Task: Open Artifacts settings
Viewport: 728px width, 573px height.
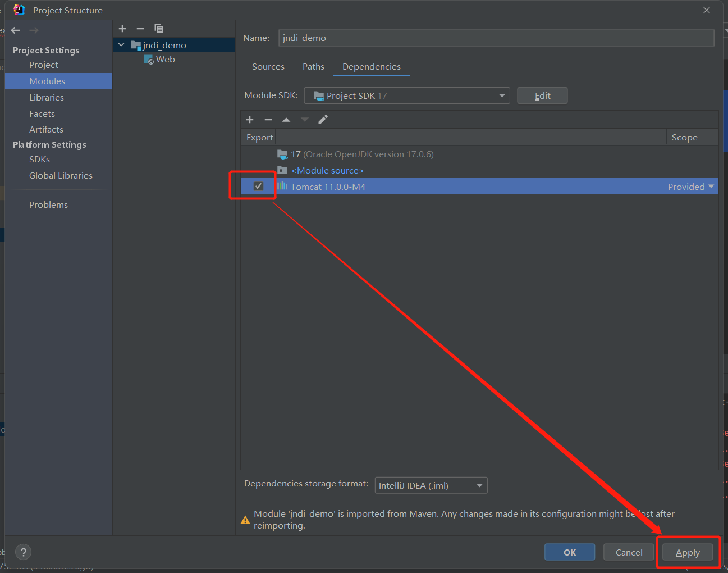Action: pos(46,130)
